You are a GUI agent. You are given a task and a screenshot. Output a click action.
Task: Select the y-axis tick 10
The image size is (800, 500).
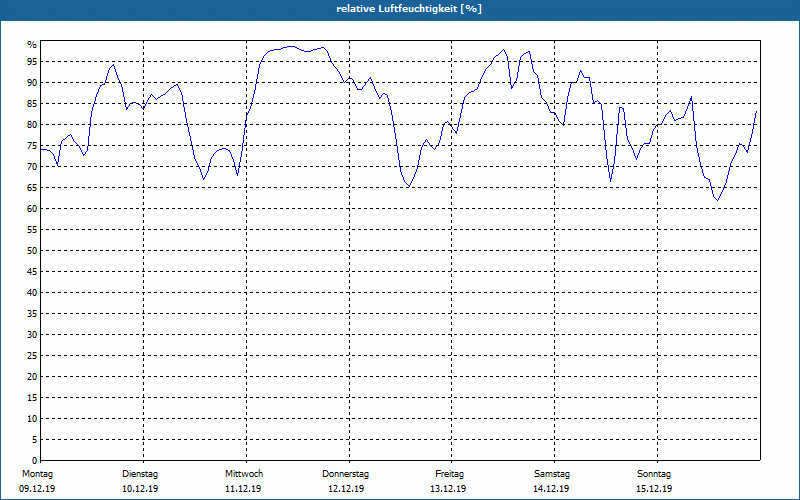pos(32,418)
